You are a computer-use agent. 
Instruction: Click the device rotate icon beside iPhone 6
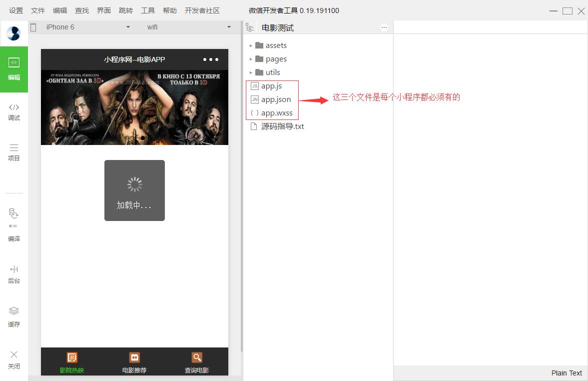point(33,27)
